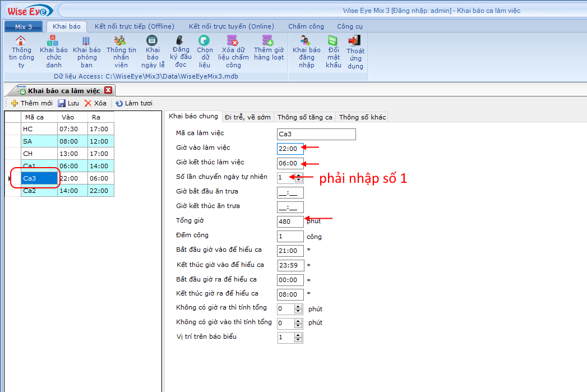This screenshot has height=392, width=587.
Task: Open Thông tin nhân viên icon
Action: coord(120,41)
